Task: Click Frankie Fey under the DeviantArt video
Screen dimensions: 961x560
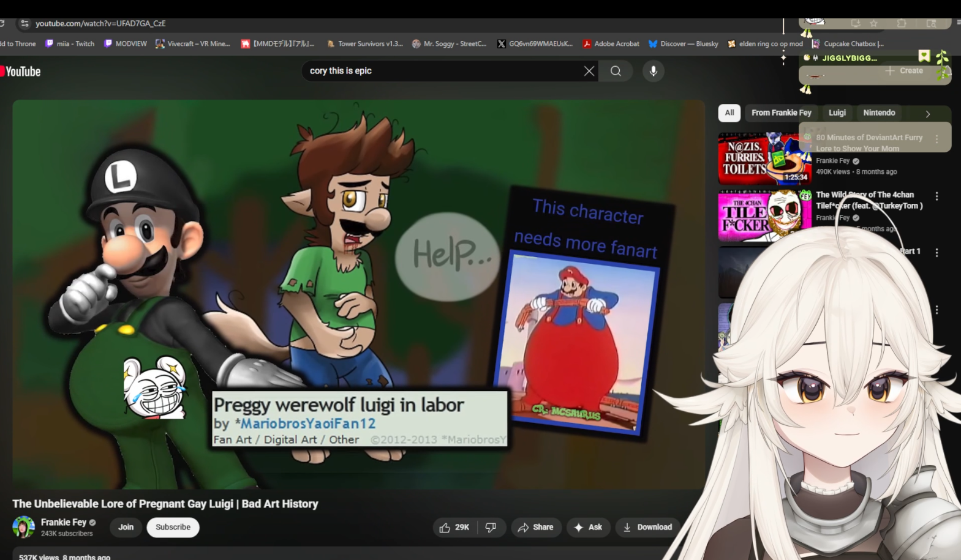Action: coord(833,161)
